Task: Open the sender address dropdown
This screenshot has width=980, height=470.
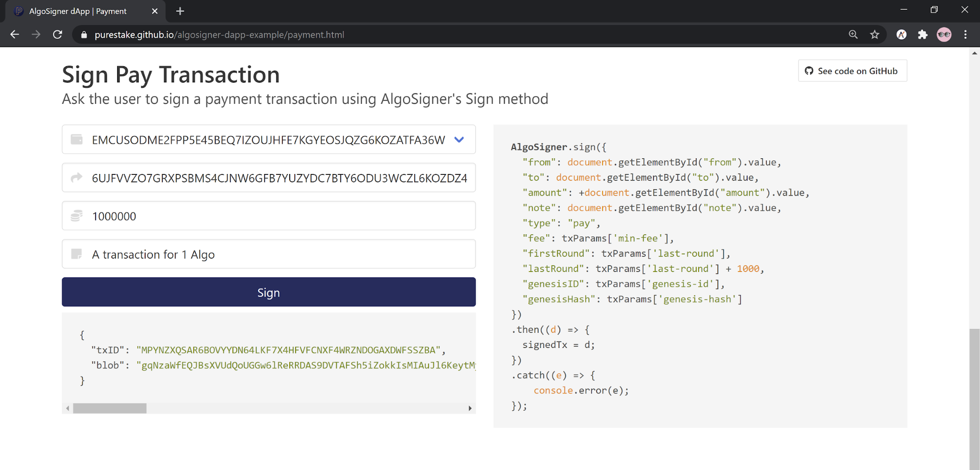Action: pos(459,139)
